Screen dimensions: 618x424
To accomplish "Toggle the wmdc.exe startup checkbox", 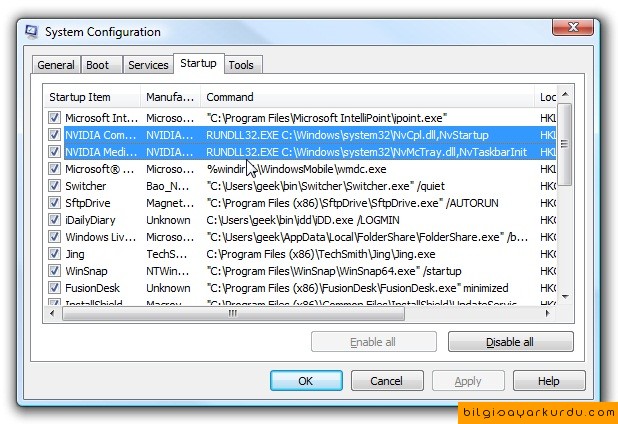I will [54, 169].
